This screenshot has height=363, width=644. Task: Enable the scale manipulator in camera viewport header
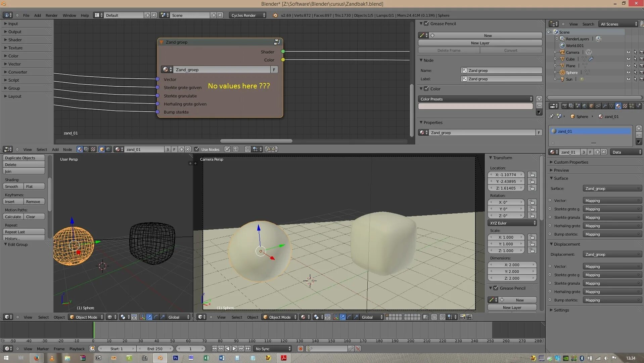[356, 317]
